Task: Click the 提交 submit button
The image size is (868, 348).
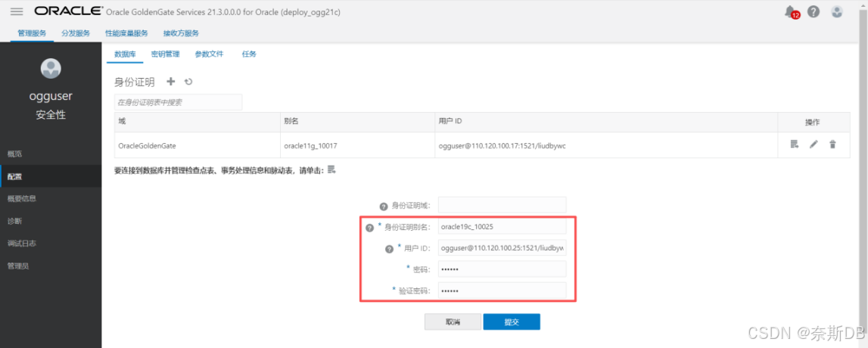Action: coord(512,322)
